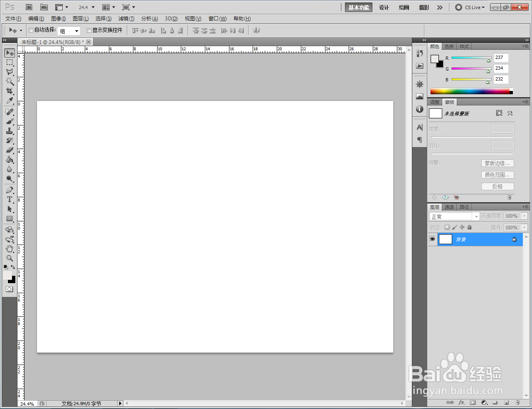Pick the Clone Stamp tool
The width and height of the screenshot is (532, 409).
click(x=10, y=131)
